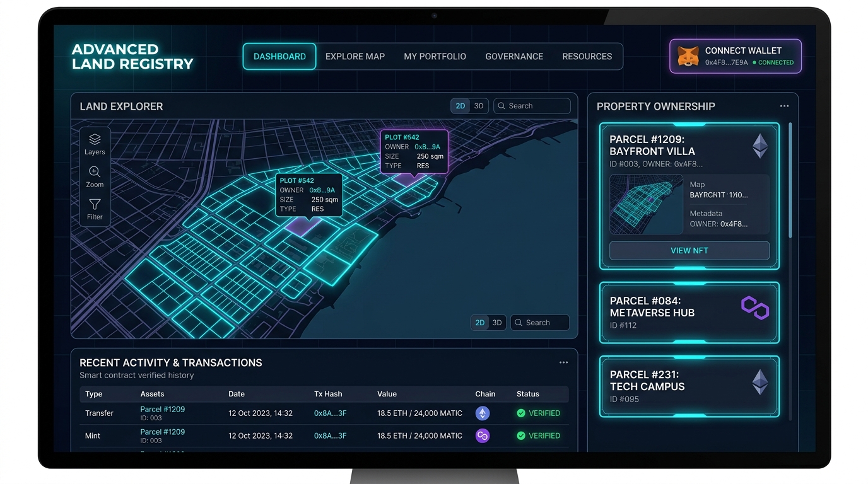This screenshot has height=484, width=868.
Task: Click the Property Ownership panel scrollbar
Action: tap(790, 180)
